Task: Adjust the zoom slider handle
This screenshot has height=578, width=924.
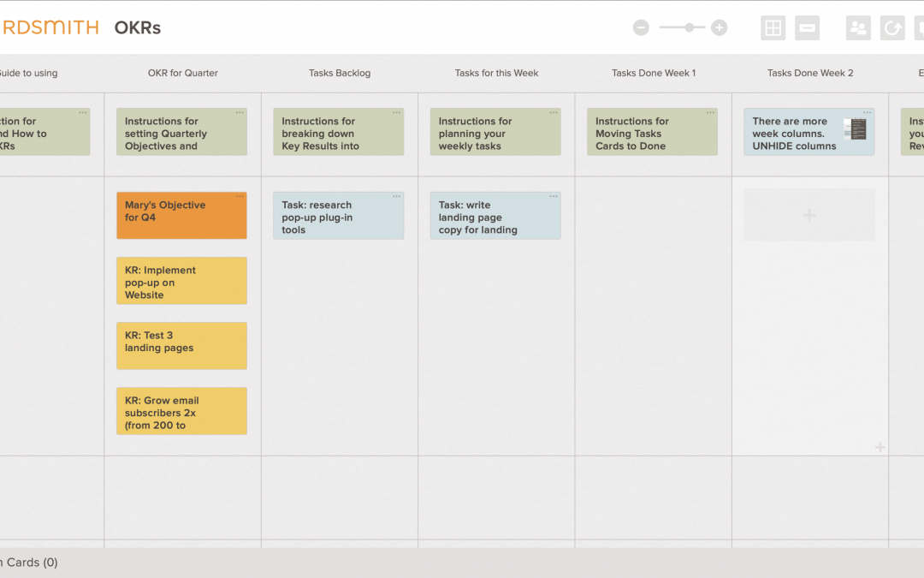Action: [x=689, y=27]
